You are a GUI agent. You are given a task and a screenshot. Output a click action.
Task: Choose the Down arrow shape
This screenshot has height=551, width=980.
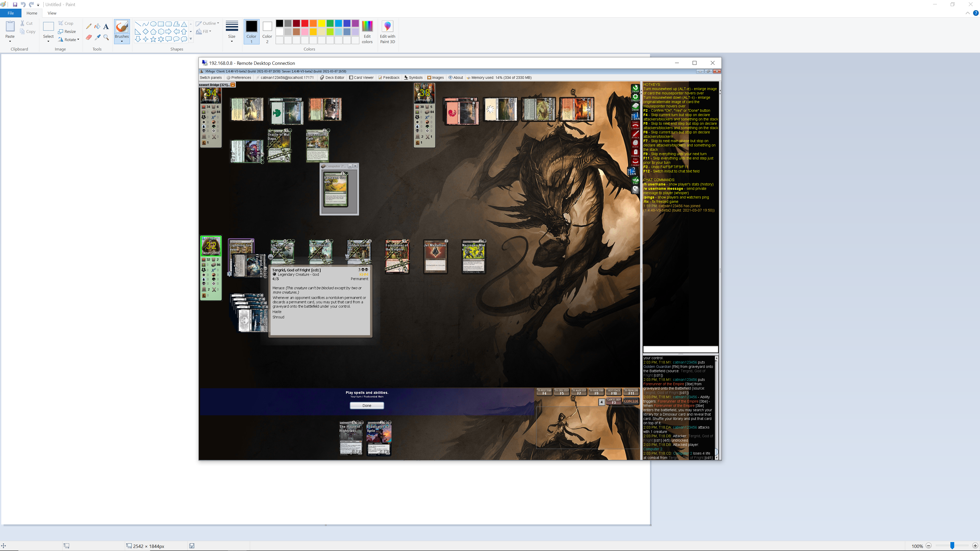click(x=138, y=39)
